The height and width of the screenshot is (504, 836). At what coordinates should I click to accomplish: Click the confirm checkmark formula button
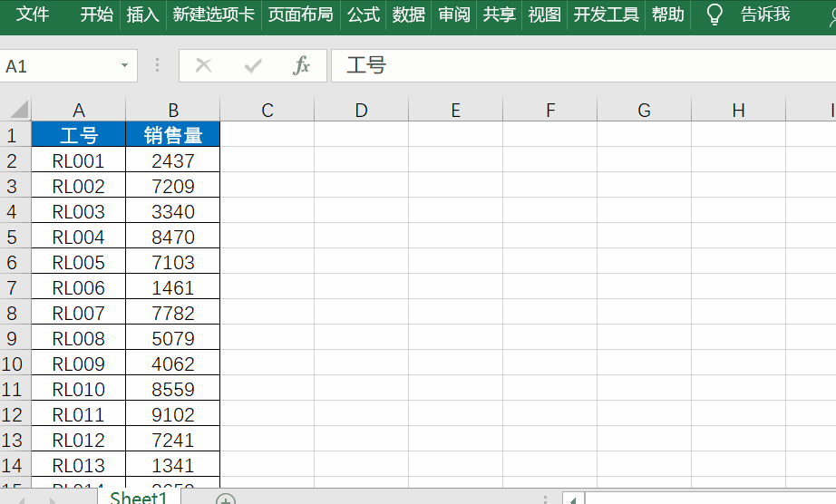click(x=253, y=66)
